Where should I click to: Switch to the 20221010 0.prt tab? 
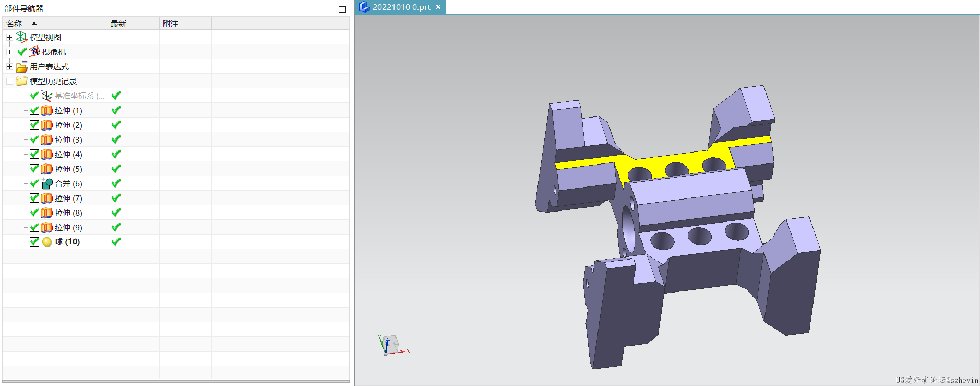(x=401, y=7)
